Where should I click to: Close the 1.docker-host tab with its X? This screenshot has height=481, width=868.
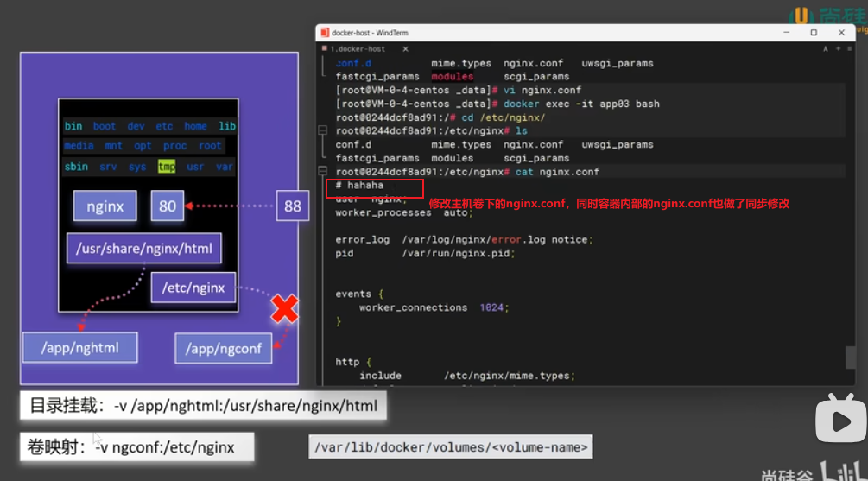tap(405, 49)
